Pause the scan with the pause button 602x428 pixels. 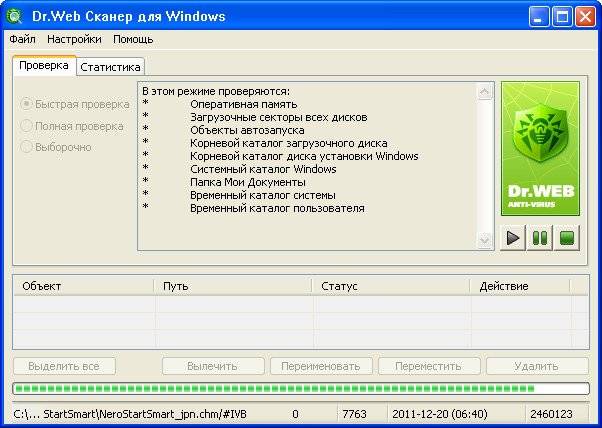(x=540, y=238)
